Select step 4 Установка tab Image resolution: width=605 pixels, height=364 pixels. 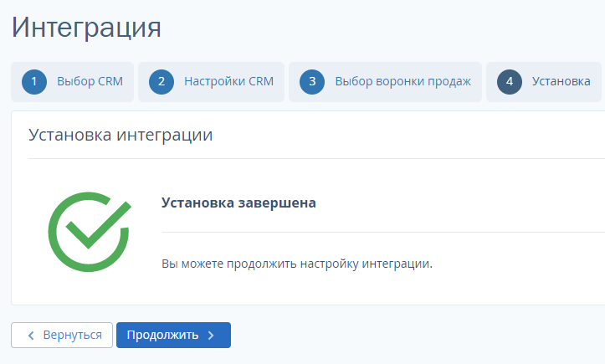(x=544, y=82)
